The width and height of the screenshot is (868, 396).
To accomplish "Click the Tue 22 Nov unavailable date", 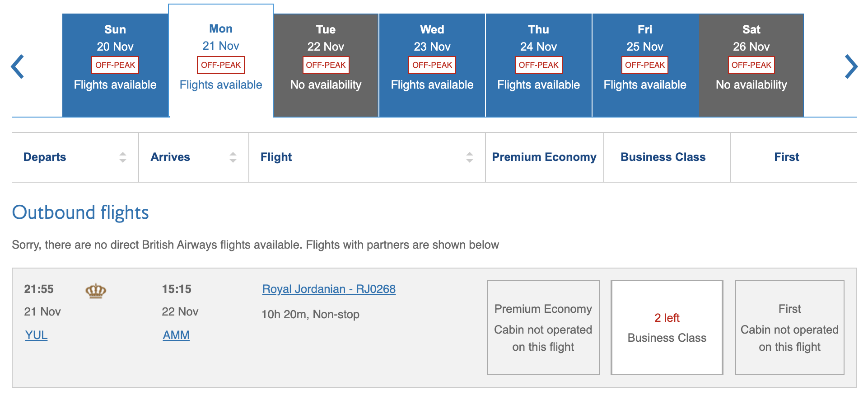I will [326, 65].
